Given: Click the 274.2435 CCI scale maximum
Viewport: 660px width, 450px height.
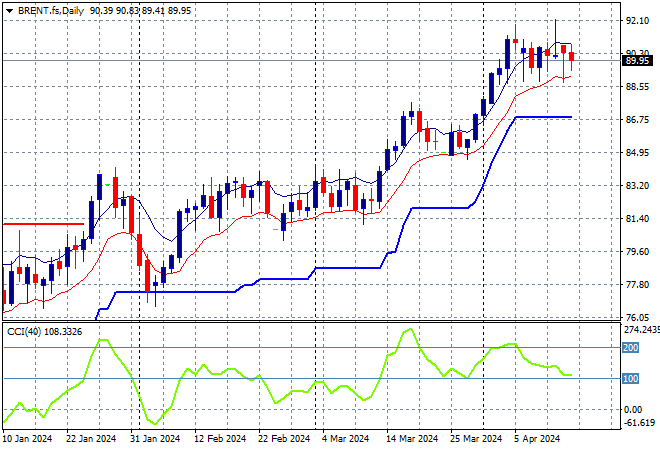Looking at the screenshot, I should [640, 329].
